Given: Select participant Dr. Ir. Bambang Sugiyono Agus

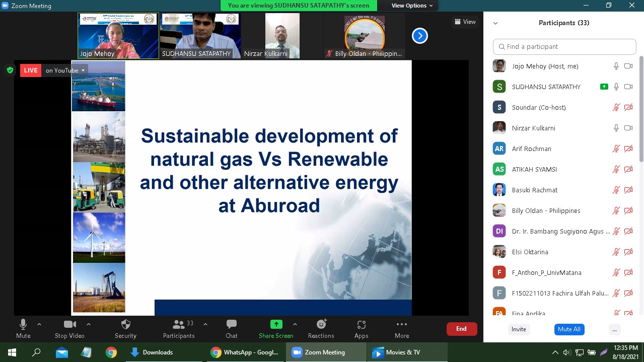Looking at the screenshot, I should 562,231.
